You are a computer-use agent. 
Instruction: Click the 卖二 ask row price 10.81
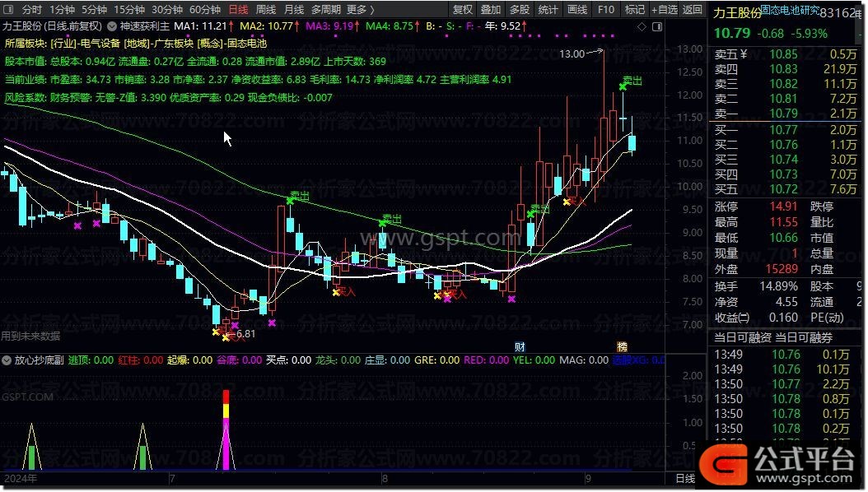(x=783, y=99)
